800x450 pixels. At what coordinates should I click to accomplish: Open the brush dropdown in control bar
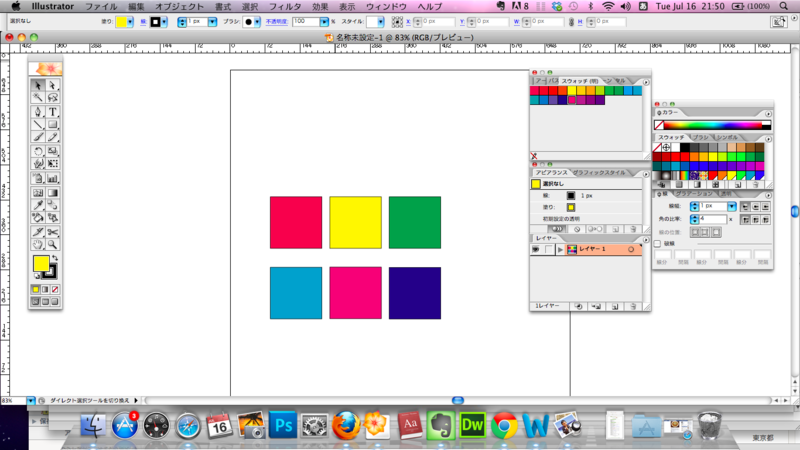point(257,22)
